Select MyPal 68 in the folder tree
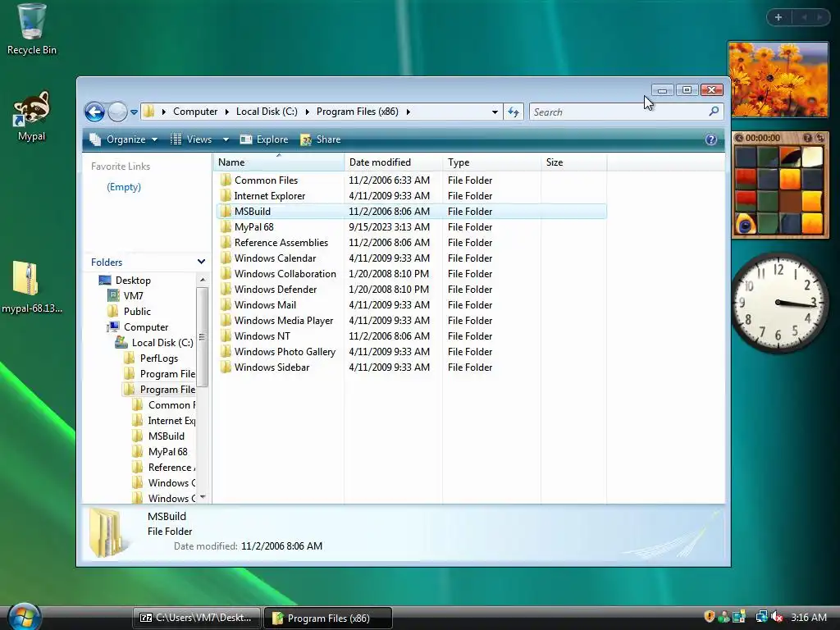Viewport: 840px width, 630px height. click(x=167, y=452)
